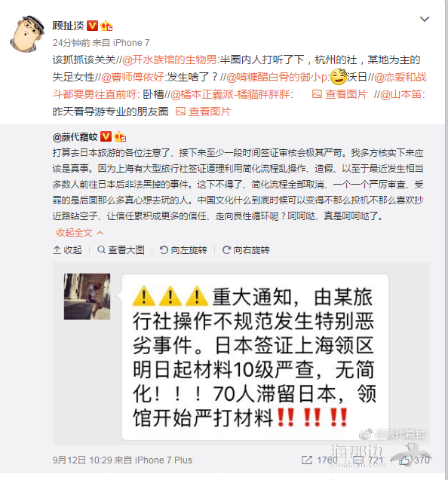The image size is (448, 480).
Task: Click the repost icon showing 1760
Action: [x=320, y=460]
